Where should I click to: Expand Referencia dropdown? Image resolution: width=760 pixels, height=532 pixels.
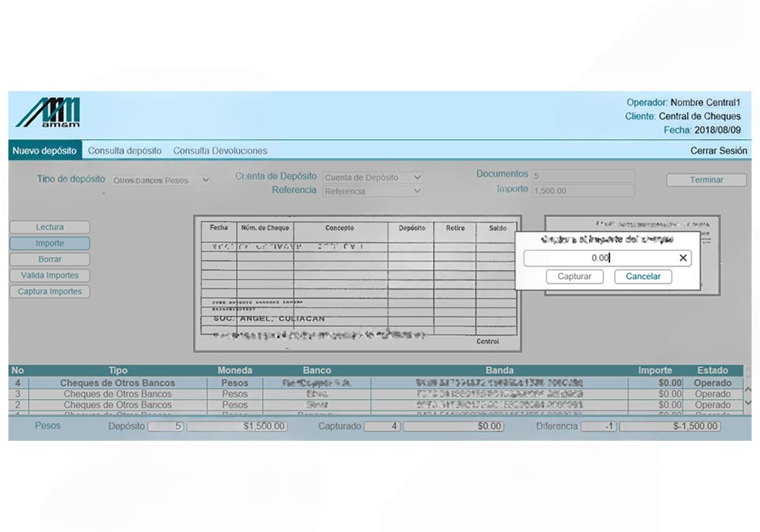pyautogui.click(x=372, y=191)
